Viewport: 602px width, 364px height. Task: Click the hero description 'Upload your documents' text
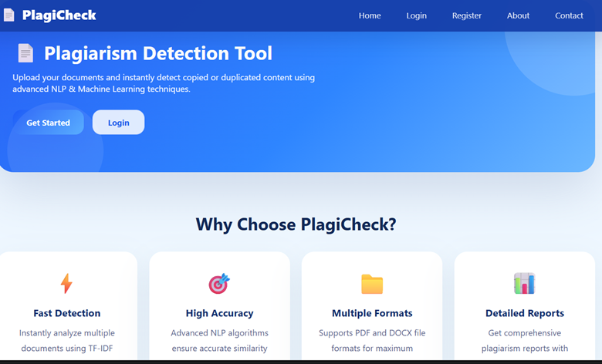pos(164,83)
